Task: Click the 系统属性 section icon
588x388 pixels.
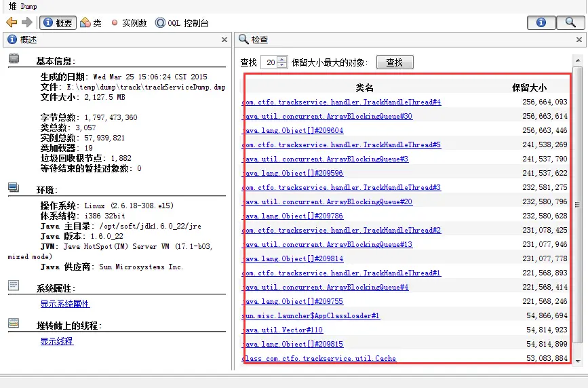Action: click(14, 286)
